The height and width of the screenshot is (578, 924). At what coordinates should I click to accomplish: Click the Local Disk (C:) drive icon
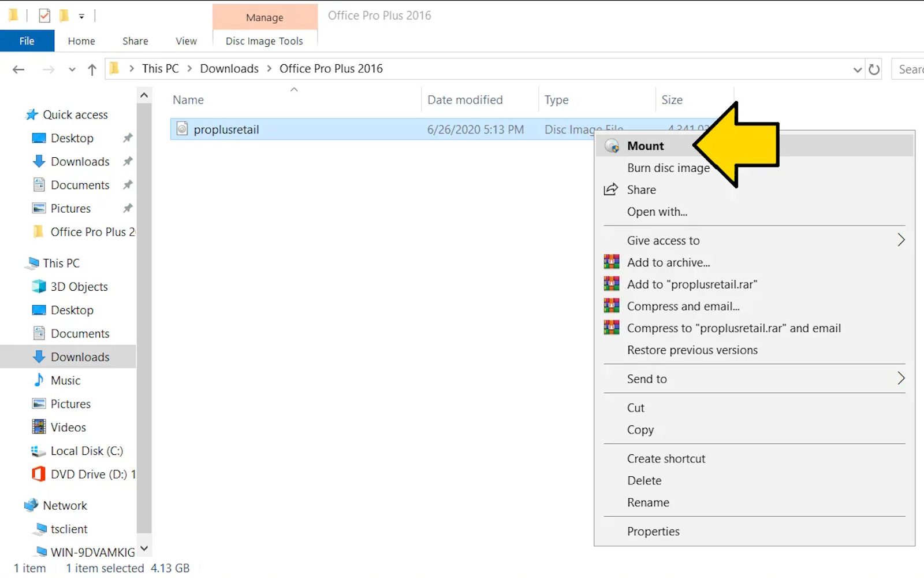[38, 451]
